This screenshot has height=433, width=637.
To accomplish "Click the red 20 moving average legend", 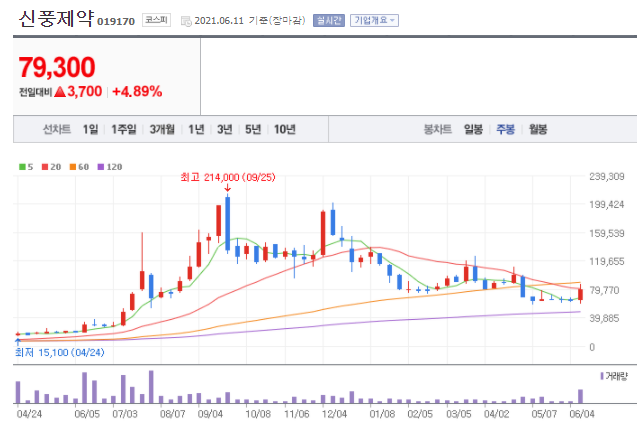I will click(x=52, y=167).
